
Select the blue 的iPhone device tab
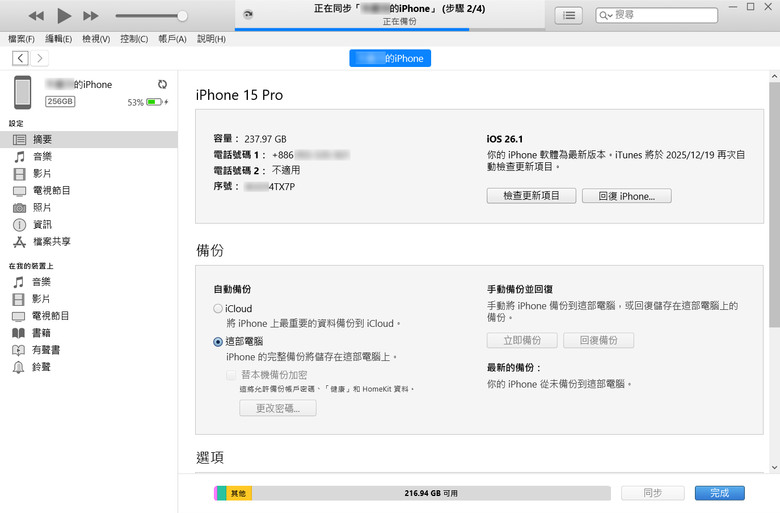click(390, 58)
